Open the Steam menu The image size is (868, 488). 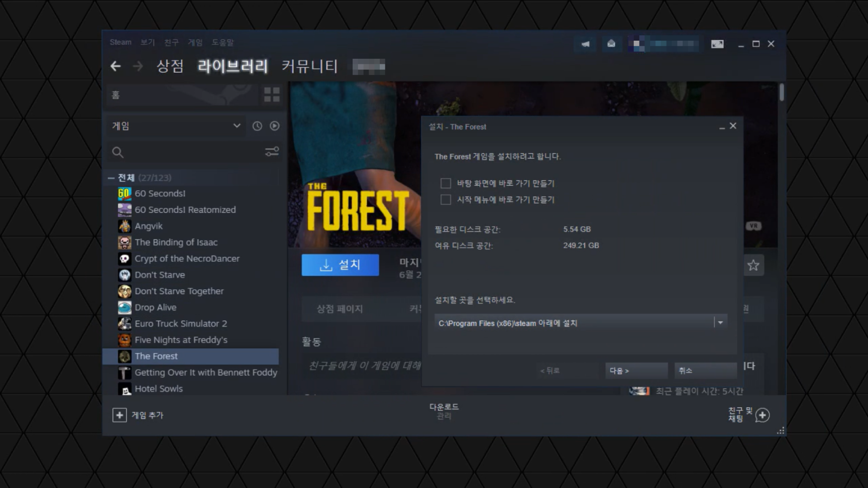(121, 42)
